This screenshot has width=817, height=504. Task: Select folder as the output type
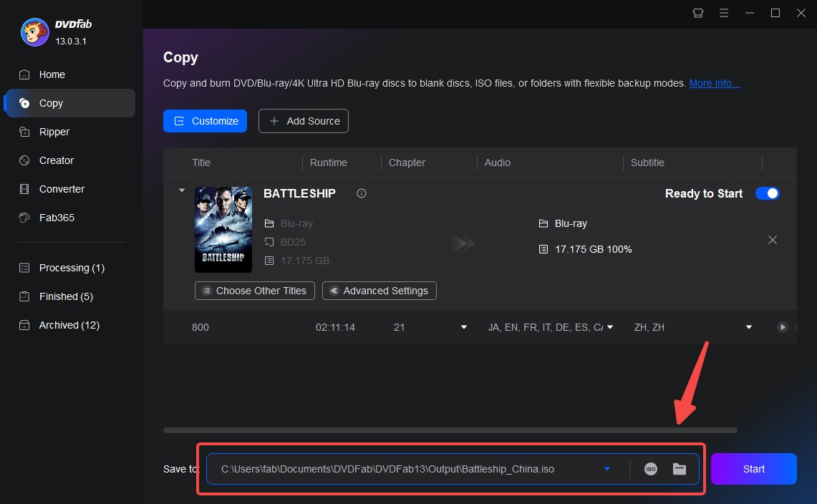coord(680,469)
